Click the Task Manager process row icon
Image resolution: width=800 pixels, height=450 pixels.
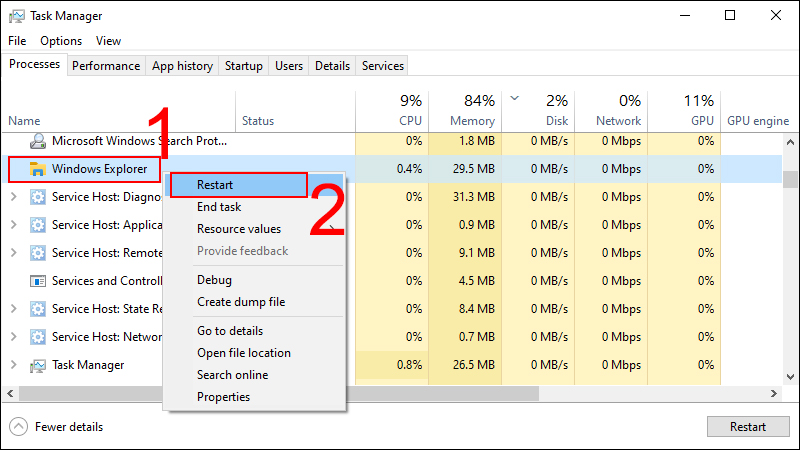[x=38, y=365]
